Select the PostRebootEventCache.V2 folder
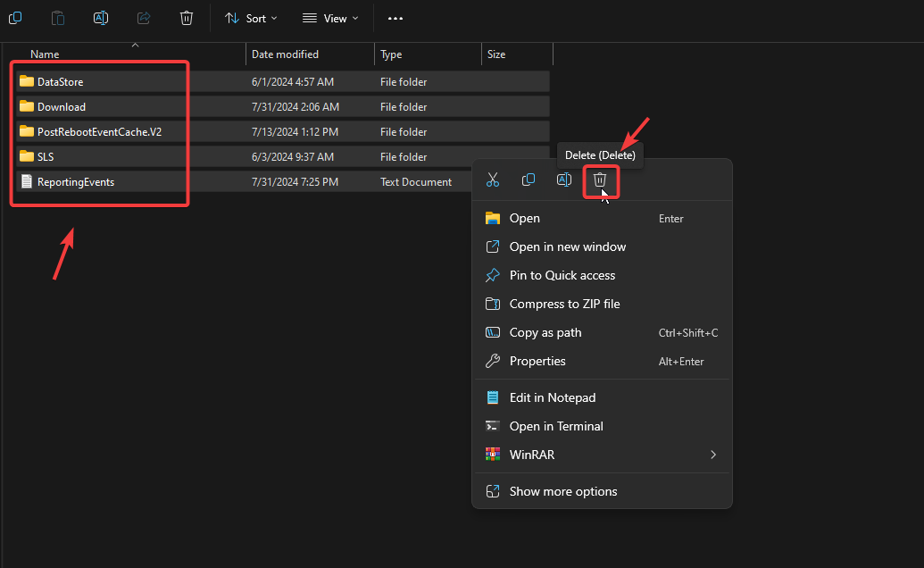 tap(99, 131)
